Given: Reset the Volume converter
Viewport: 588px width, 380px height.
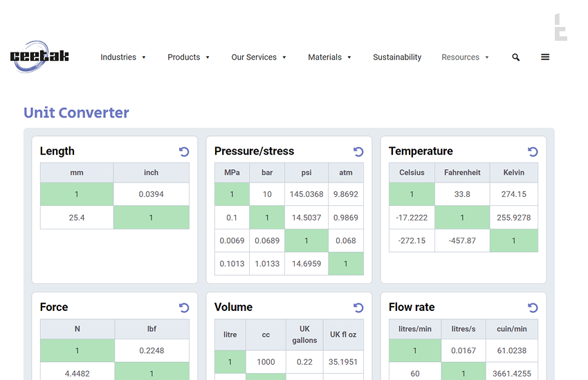Looking at the screenshot, I should [358, 307].
